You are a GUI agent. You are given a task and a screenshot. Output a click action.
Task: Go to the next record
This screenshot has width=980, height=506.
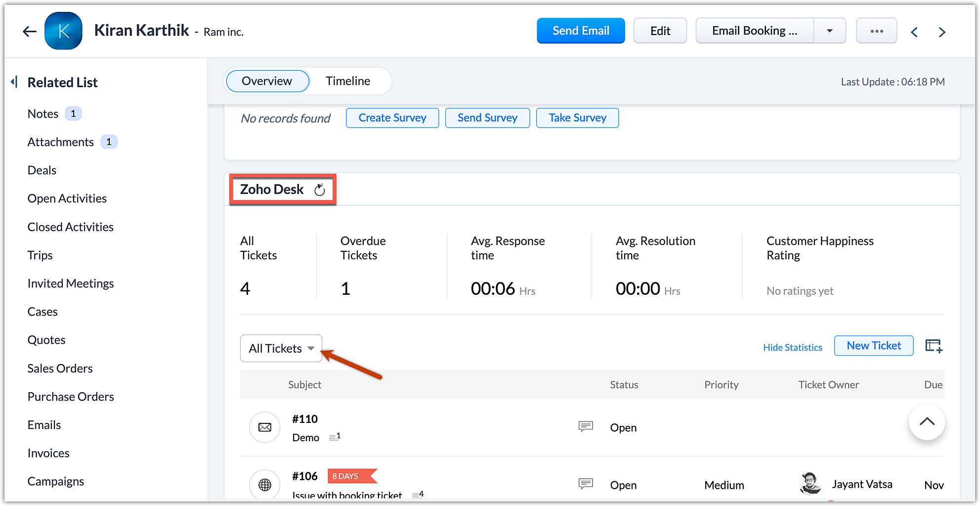[x=942, y=32]
